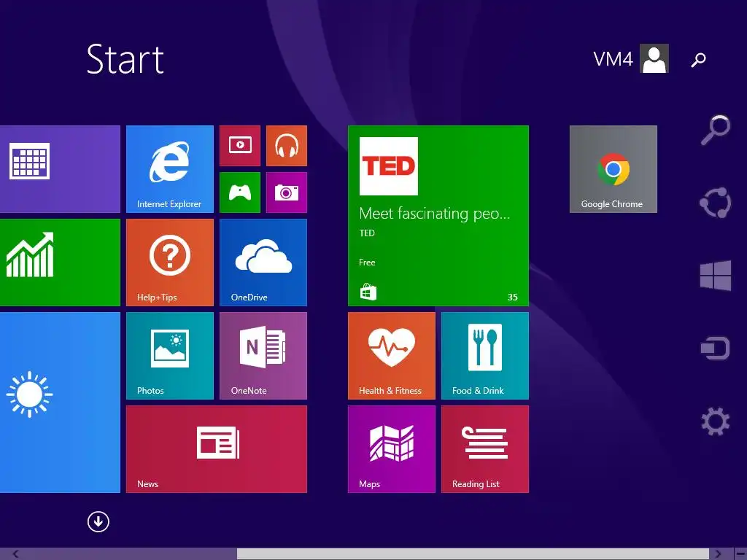
Task: Click the zoom-out minus button at bottom corner
Action: click(740, 554)
